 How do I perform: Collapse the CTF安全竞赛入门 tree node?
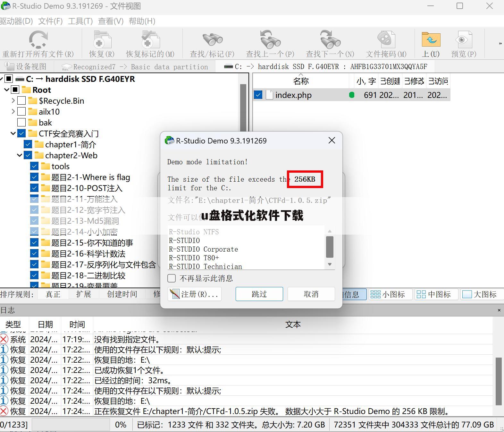(13, 134)
